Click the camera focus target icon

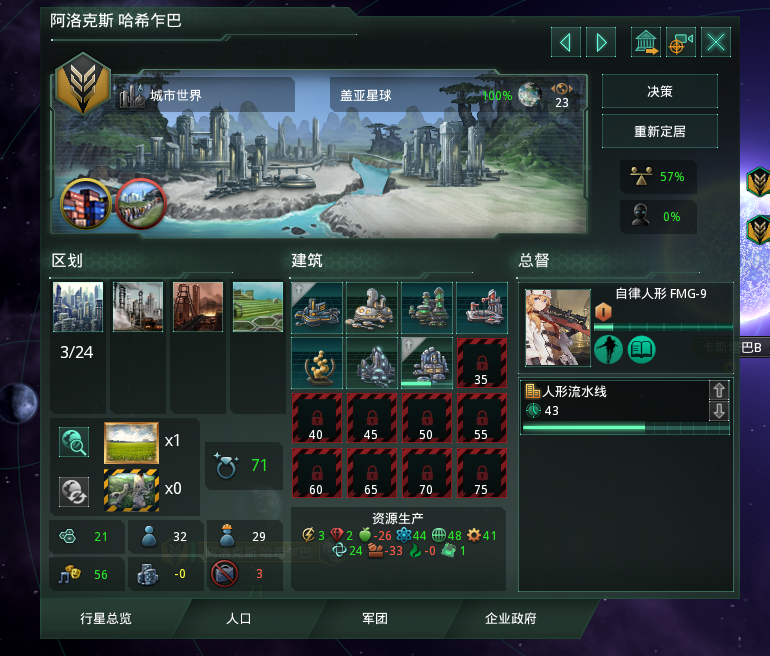(x=681, y=42)
